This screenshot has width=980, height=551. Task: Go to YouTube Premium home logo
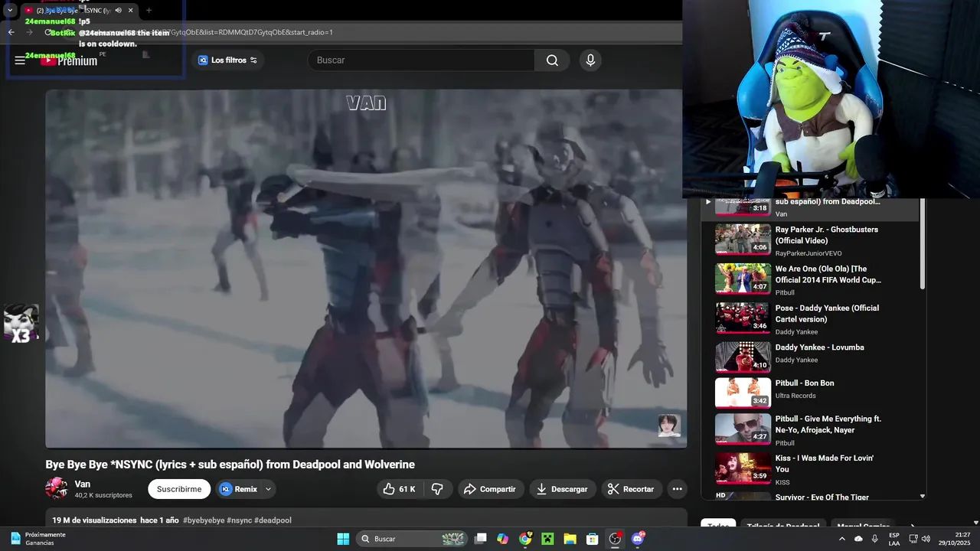pos(70,60)
